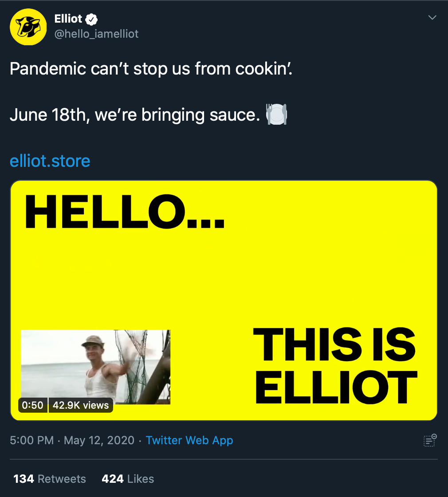The height and width of the screenshot is (497, 448).
Task: Open the elliot.store link
Action: pos(50,161)
